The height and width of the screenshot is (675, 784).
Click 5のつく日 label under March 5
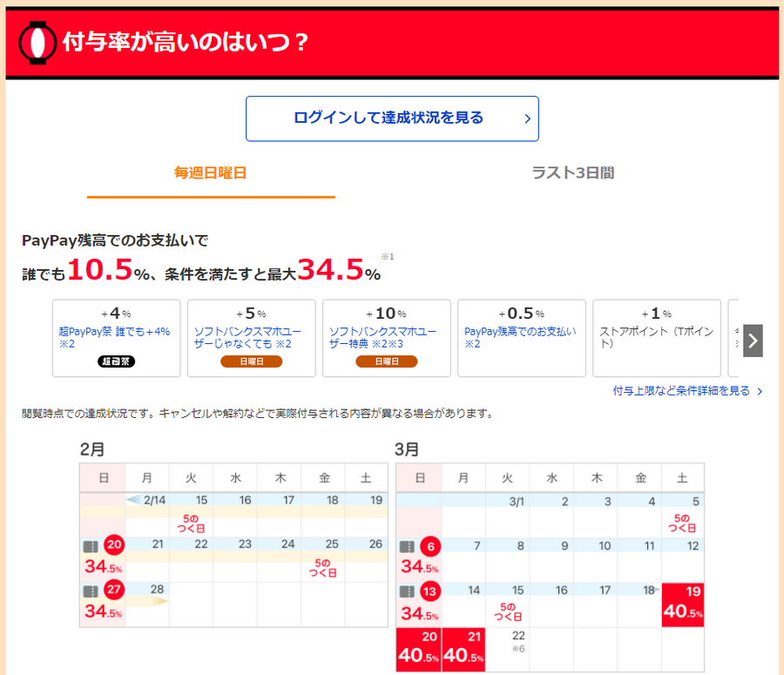(x=682, y=523)
